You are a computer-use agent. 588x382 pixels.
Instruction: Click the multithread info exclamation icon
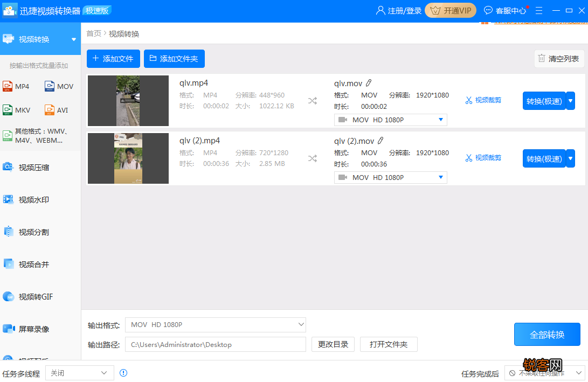123,373
